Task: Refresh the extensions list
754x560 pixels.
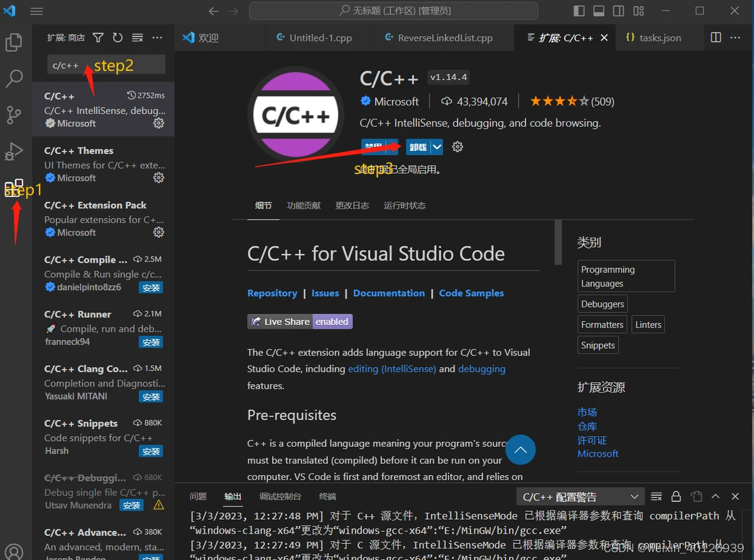Action: [x=117, y=38]
